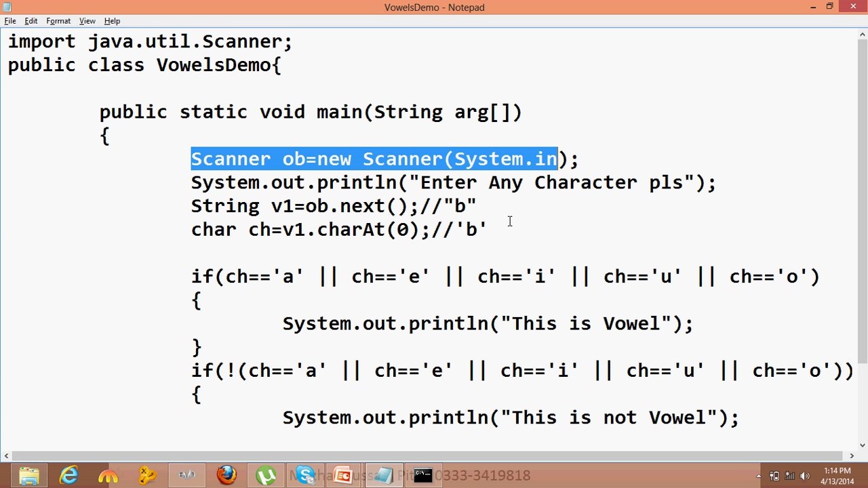Open uTorrent from the taskbar
This screenshot has height=488, width=868.
click(266, 476)
